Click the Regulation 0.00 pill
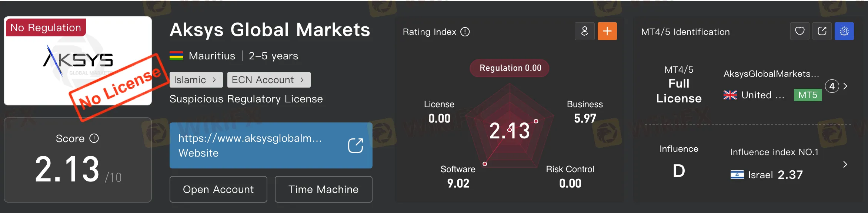Viewport: 868px width, 213px height. (510, 68)
